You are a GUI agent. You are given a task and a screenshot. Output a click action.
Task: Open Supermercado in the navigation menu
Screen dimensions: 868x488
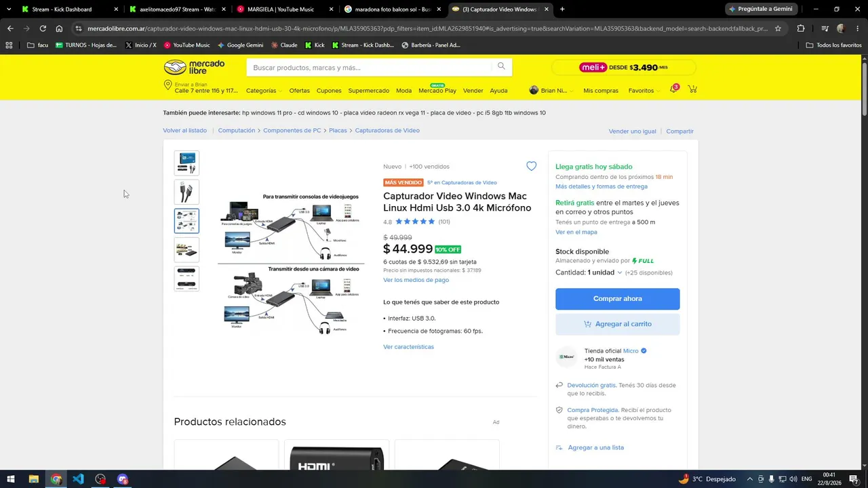[369, 90]
